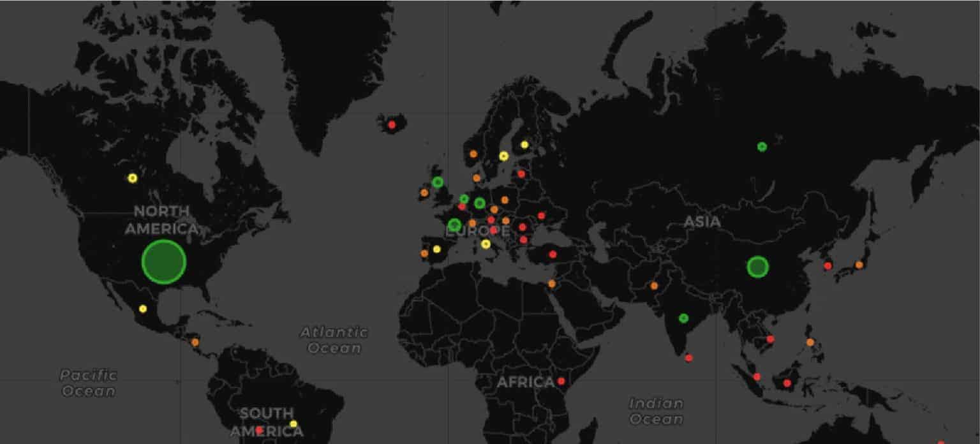The image size is (980, 444).
Task: Select the yellow marker in Canada
Action: (133, 178)
